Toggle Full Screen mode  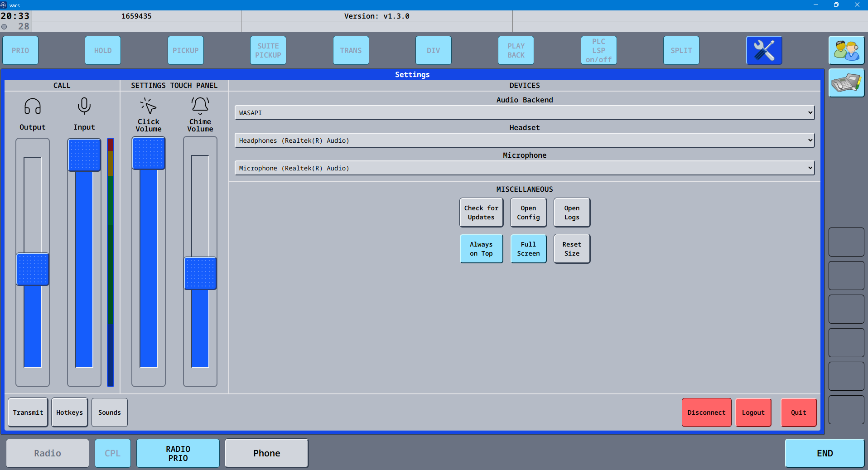pos(528,249)
